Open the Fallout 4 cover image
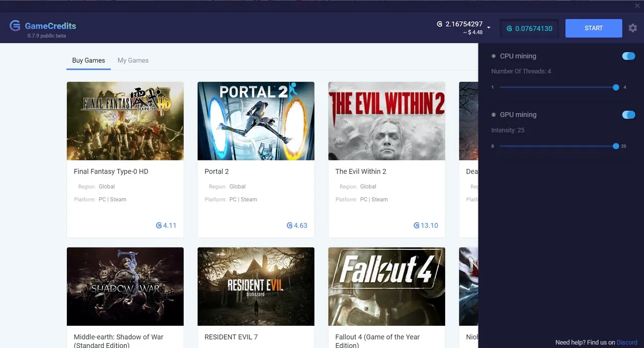 (x=387, y=287)
